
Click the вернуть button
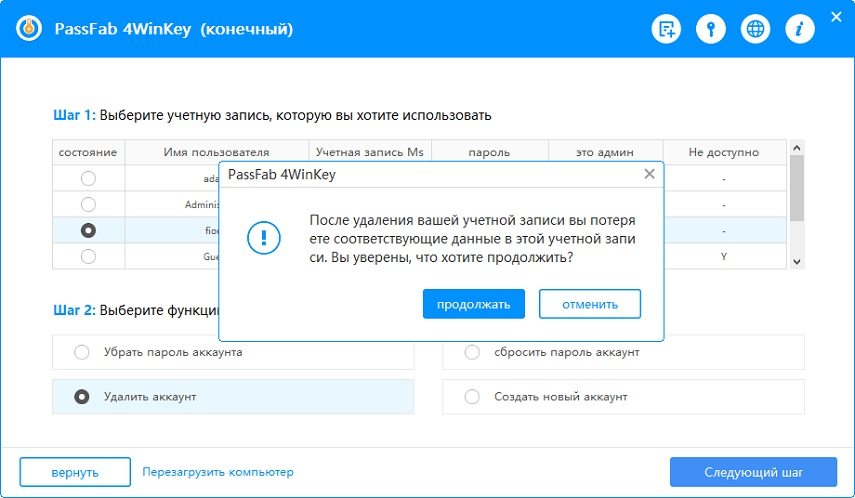(x=75, y=472)
